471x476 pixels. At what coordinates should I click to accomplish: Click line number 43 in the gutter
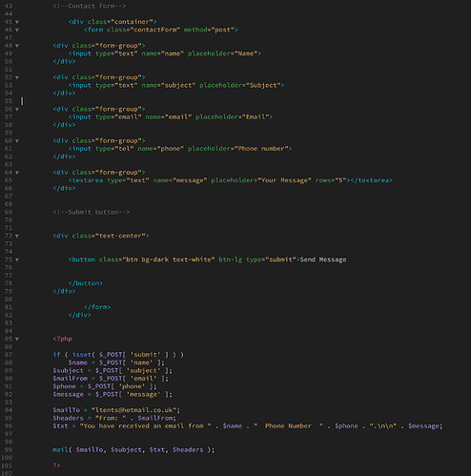click(x=9, y=6)
